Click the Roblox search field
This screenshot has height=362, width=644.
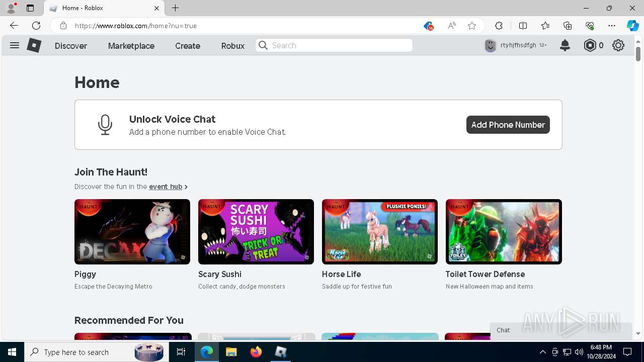334,45
